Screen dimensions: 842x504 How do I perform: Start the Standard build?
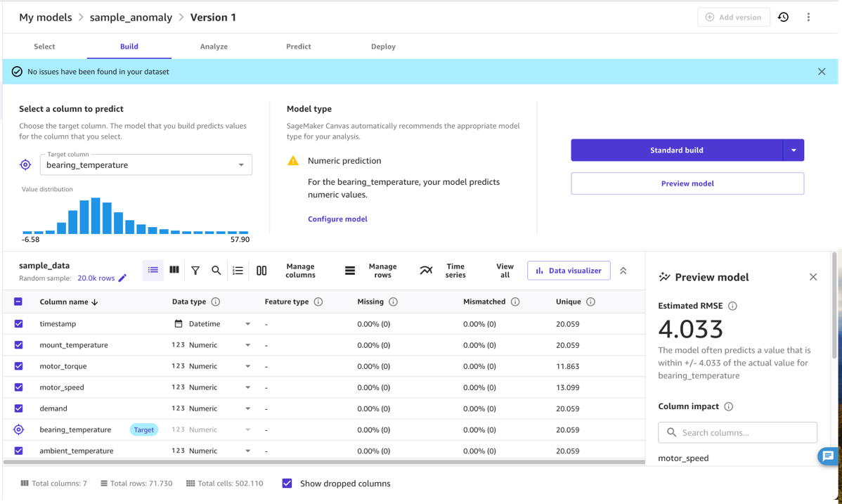click(x=677, y=150)
